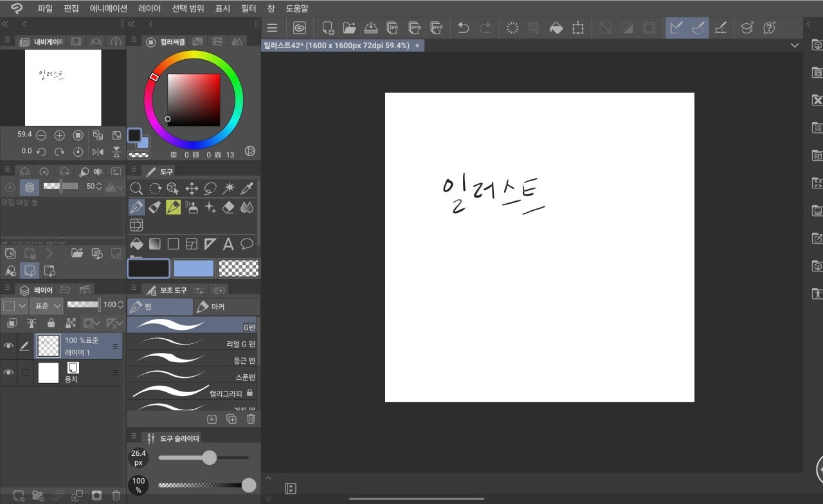Adjust layer opacity 100 stepper arrows

pos(122,305)
